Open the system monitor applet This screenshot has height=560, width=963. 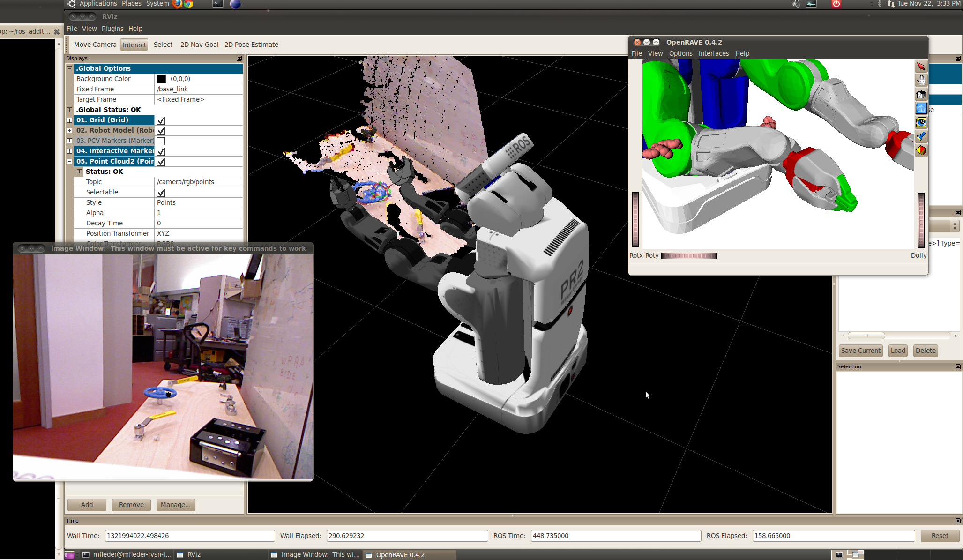click(811, 4)
